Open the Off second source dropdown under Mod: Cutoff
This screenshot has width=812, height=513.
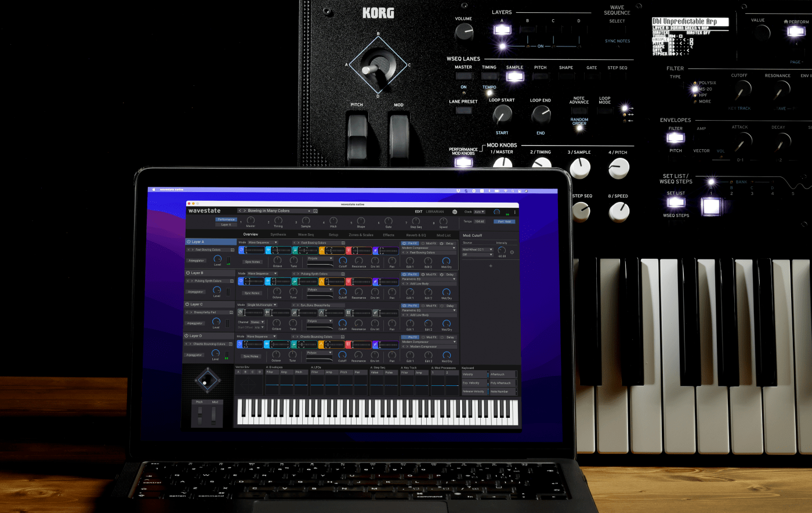(x=477, y=255)
